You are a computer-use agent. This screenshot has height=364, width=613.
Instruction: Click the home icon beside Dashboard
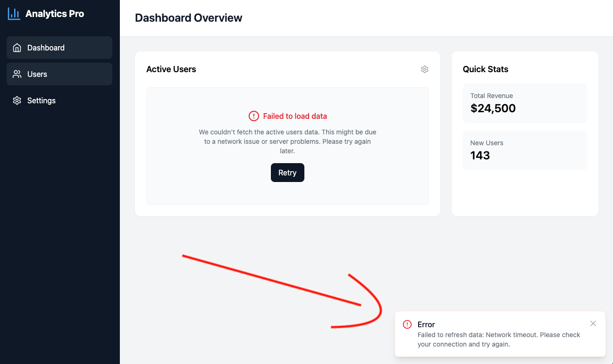click(x=17, y=48)
